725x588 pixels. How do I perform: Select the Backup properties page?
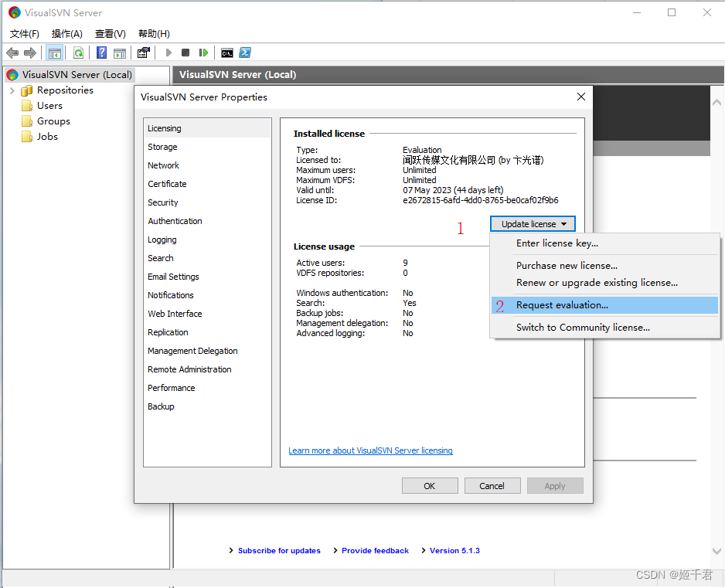click(207, 406)
